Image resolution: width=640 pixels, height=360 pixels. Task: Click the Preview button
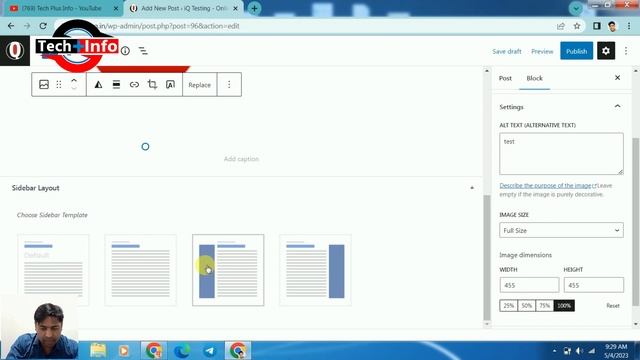point(542,51)
